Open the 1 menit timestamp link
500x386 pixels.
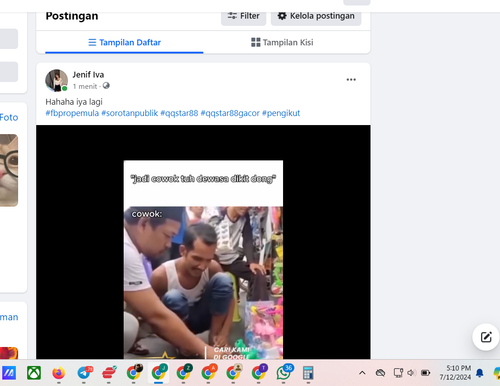[x=85, y=86]
